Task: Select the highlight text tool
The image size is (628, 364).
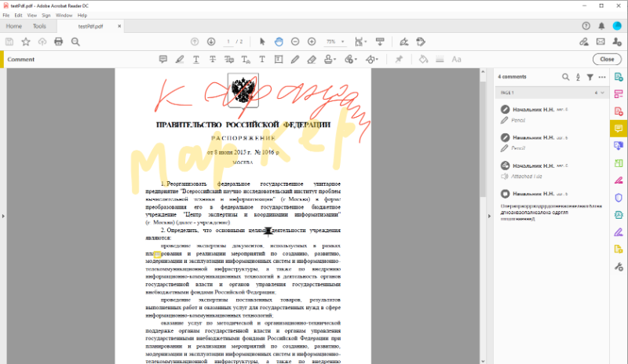Action: [180, 59]
